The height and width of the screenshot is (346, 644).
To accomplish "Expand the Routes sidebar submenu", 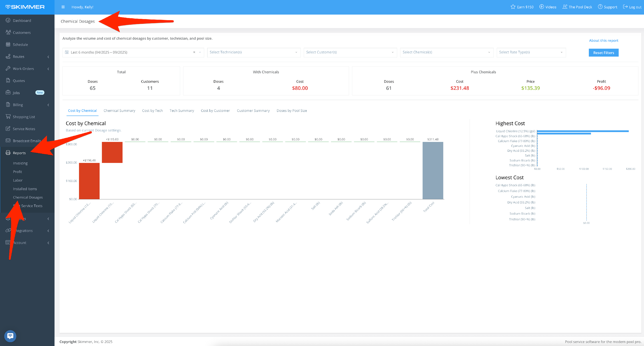I will pyautogui.click(x=48, y=57).
